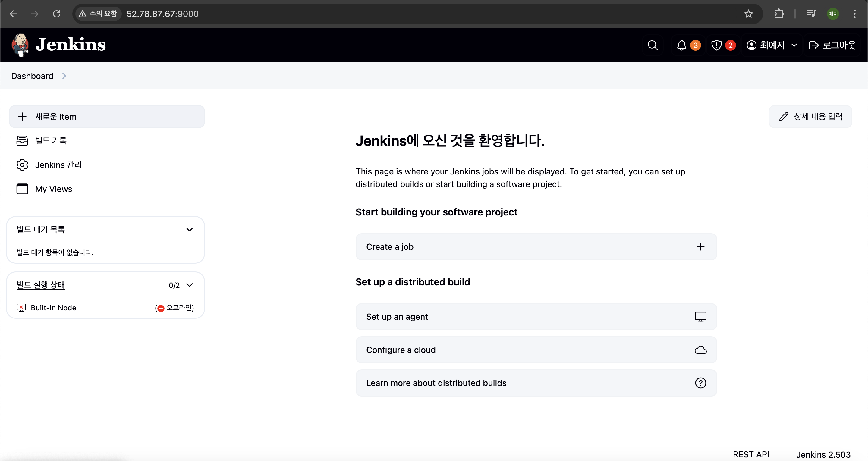Image resolution: width=868 pixels, height=461 pixels.
Task: Open security shield warnings with 2 alerts
Action: [x=723, y=45]
